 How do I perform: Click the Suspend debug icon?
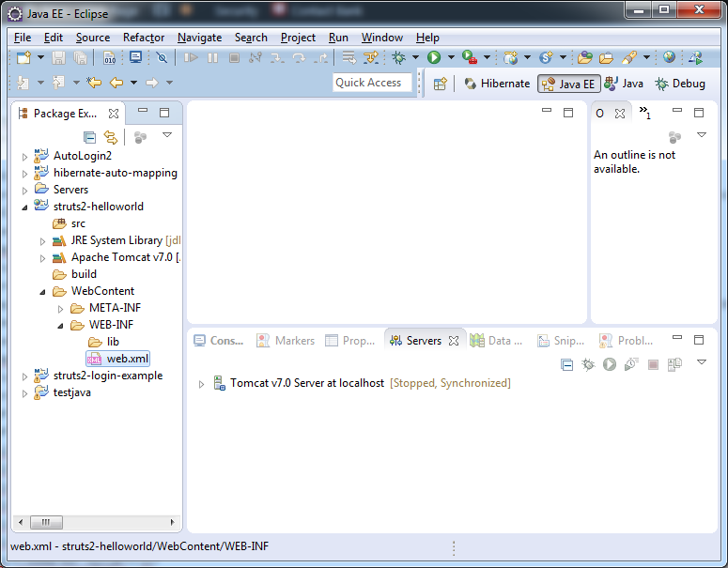212,57
